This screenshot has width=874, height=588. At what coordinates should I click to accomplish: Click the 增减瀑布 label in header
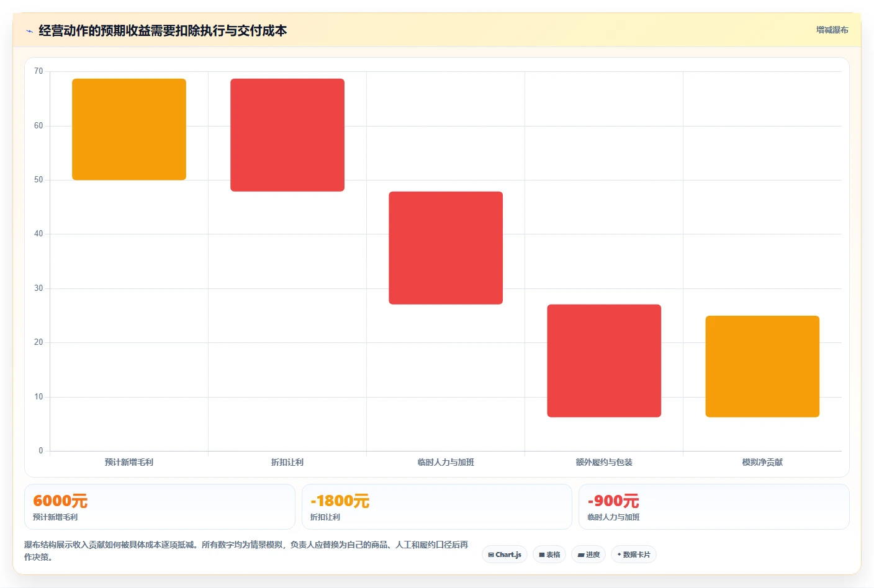(832, 30)
